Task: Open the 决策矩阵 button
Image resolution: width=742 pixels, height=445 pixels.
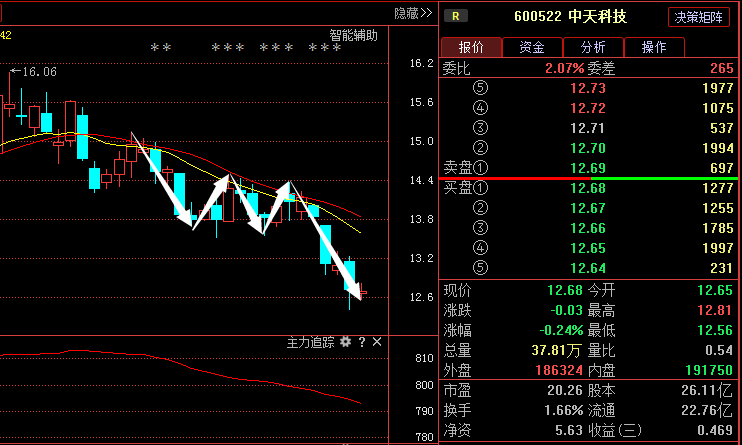Action: coord(698,18)
